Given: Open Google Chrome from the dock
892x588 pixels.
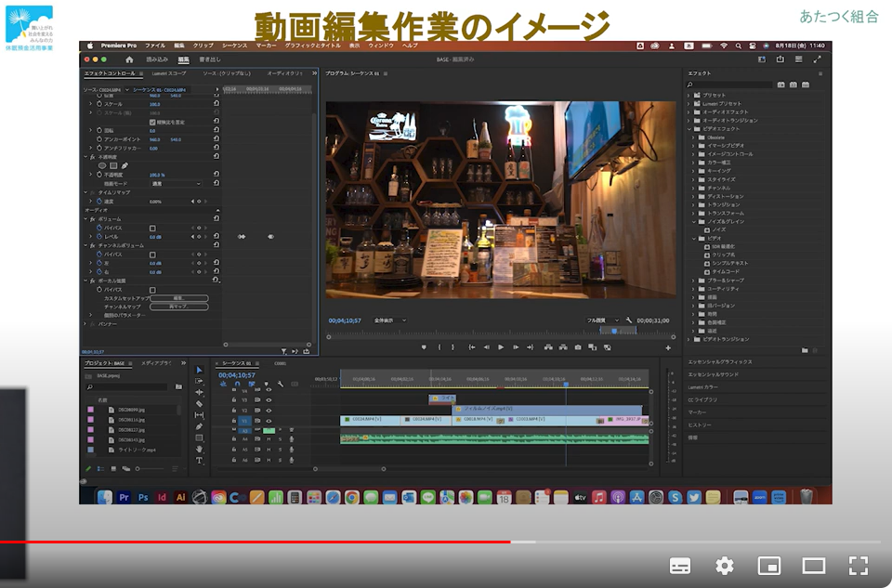Looking at the screenshot, I should [x=351, y=498].
